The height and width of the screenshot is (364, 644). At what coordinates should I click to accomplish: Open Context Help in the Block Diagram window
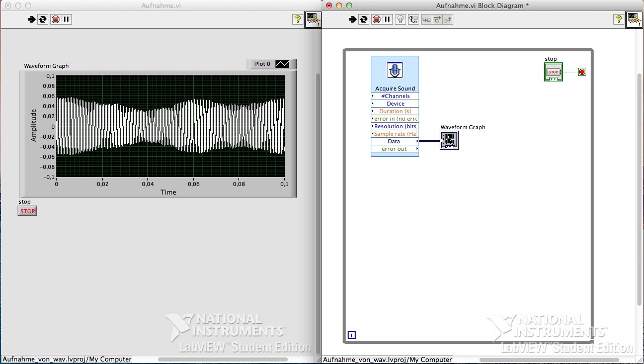(619, 20)
